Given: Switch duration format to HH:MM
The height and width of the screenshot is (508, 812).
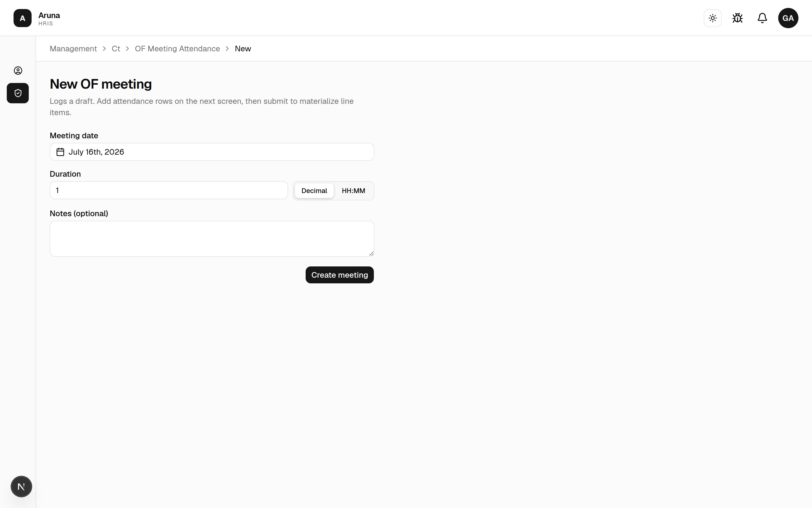Looking at the screenshot, I should (x=353, y=191).
